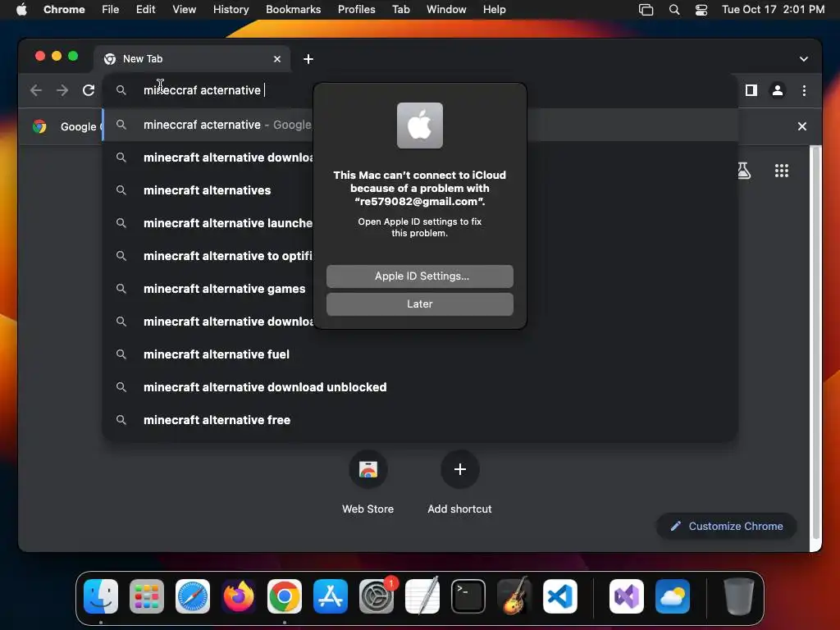Open the Chrome app menu
This screenshot has height=630, width=840.
[64, 10]
